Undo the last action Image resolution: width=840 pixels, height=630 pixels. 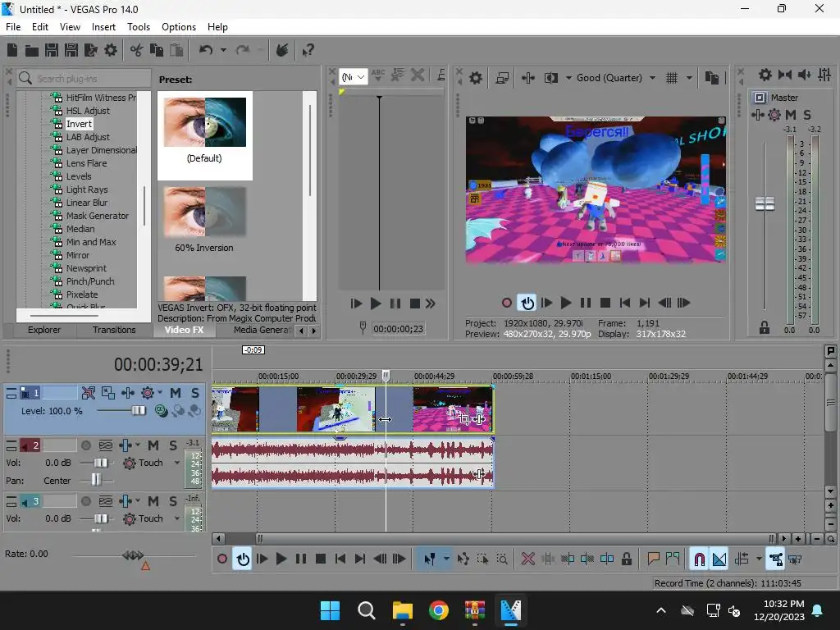click(206, 50)
